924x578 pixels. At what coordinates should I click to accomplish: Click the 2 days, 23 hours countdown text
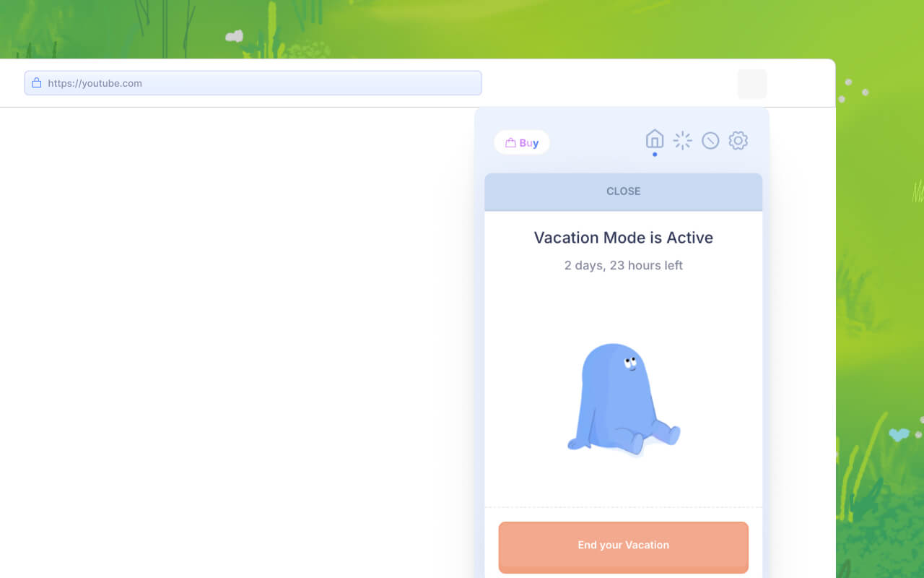[623, 265]
